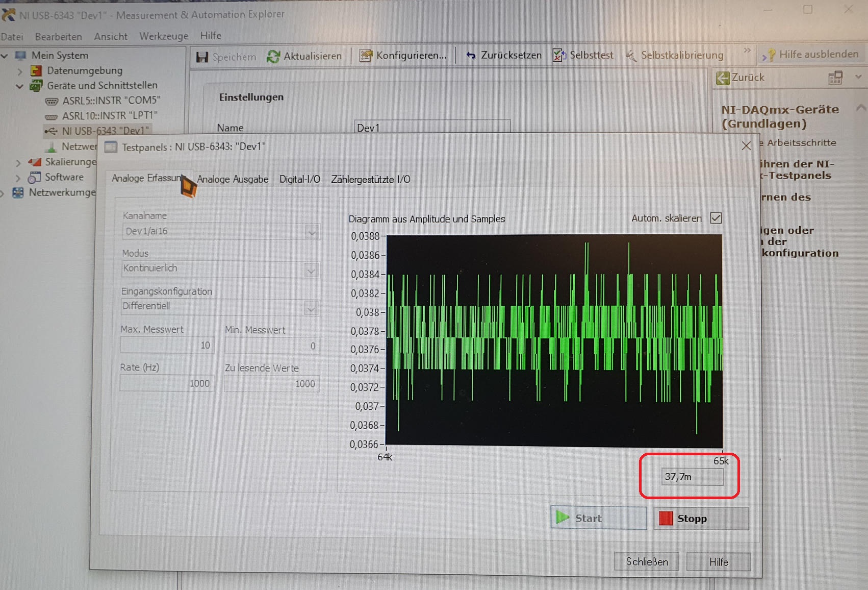Image resolution: width=868 pixels, height=590 pixels.
Task: Click the Speichern save icon
Action: tap(202, 57)
